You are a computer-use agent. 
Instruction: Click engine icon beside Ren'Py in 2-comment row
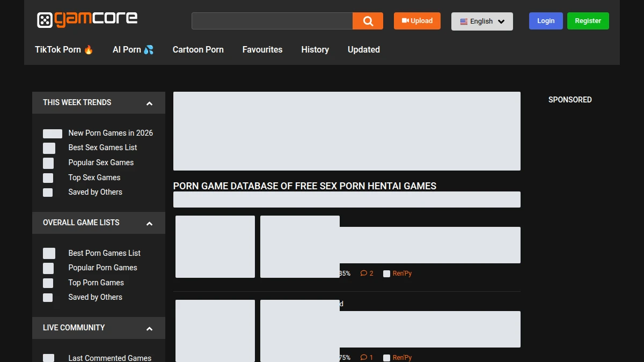click(x=386, y=274)
